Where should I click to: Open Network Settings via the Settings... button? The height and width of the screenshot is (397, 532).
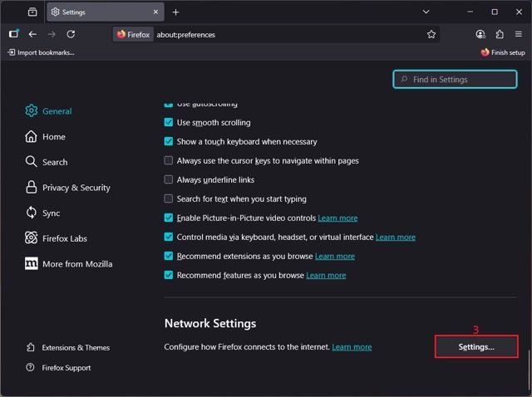(476, 347)
